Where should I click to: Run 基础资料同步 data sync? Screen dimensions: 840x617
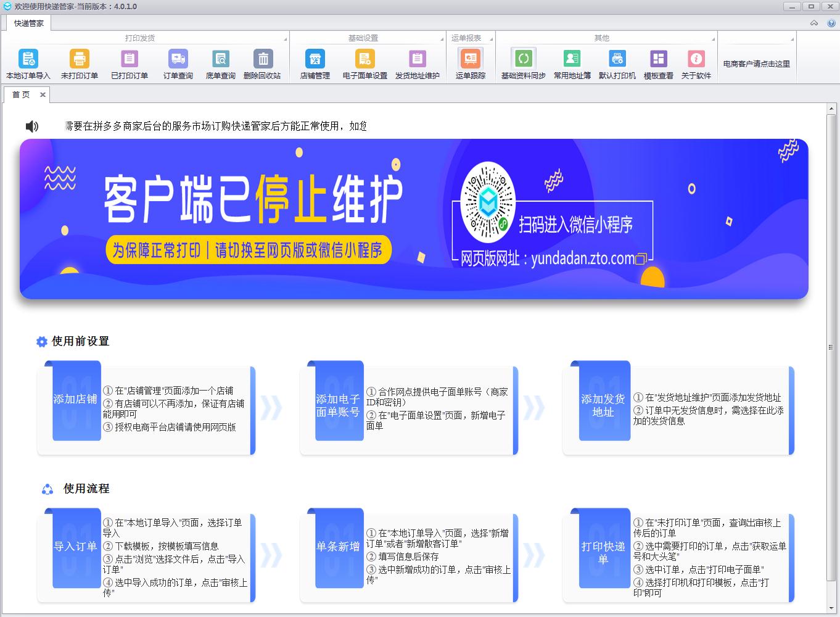pos(524,64)
